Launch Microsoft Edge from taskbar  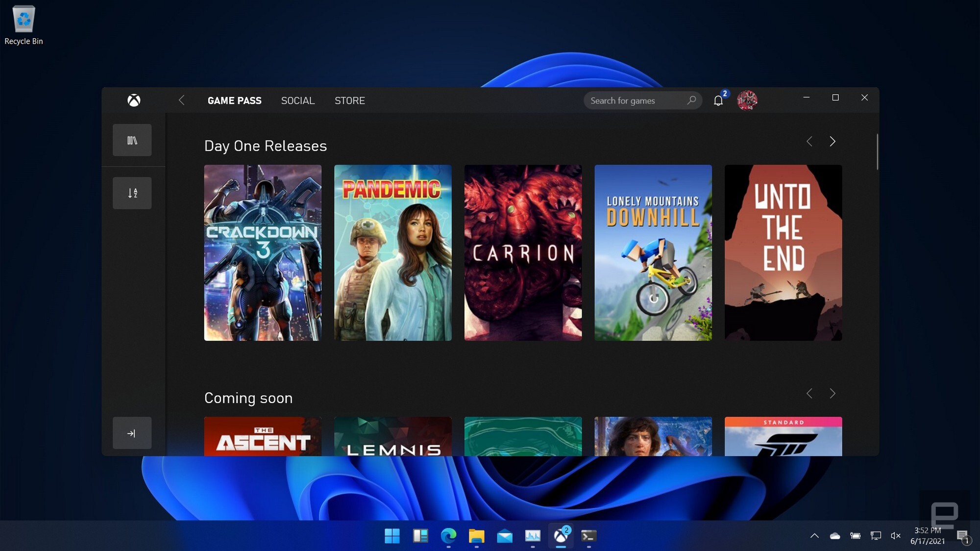pos(448,536)
